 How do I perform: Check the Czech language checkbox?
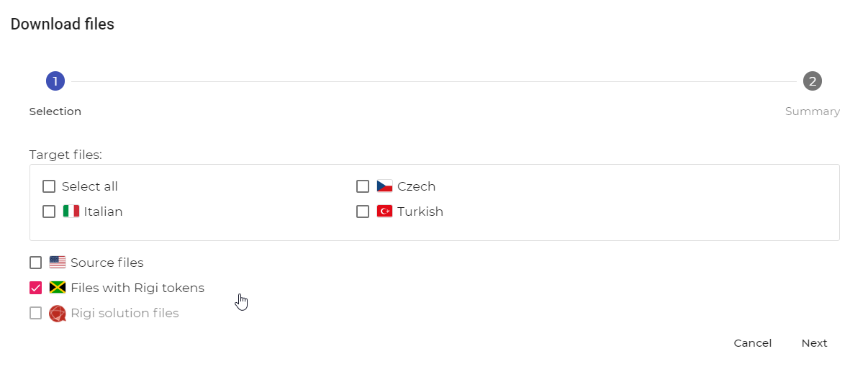click(363, 186)
